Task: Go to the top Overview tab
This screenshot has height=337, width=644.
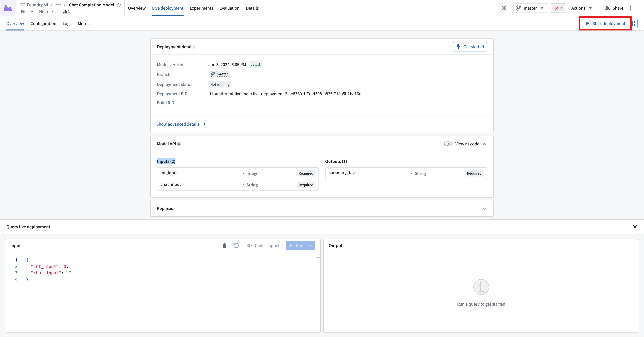Action: tap(137, 8)
